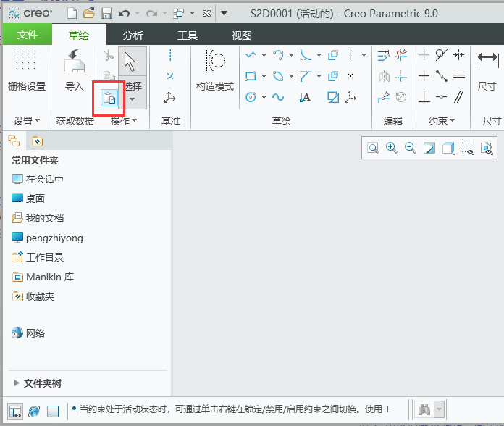Apply the Symmetric constraint
The height and width of the screenshot is (426, 504).
(x=458, y=55)
